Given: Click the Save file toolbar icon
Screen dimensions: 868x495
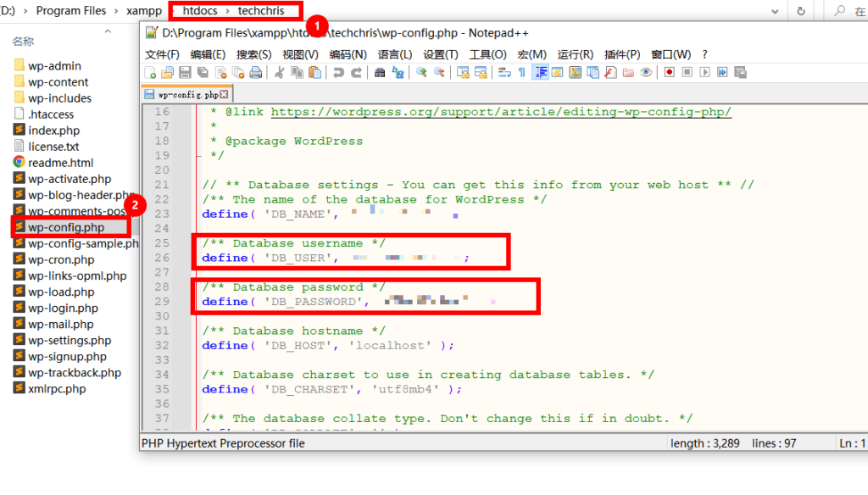Looking at the screenshot, I should tap(184, 73).
